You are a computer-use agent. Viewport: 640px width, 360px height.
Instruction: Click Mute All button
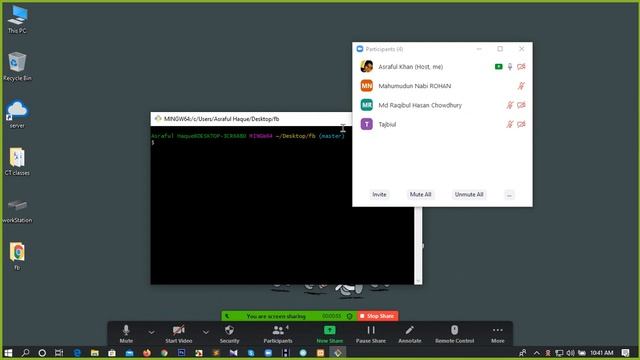pyautogui.click(x=420, y=194)
